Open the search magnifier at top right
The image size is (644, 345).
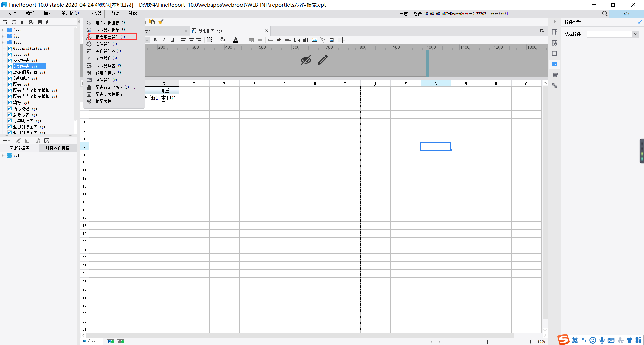point(605,14)
